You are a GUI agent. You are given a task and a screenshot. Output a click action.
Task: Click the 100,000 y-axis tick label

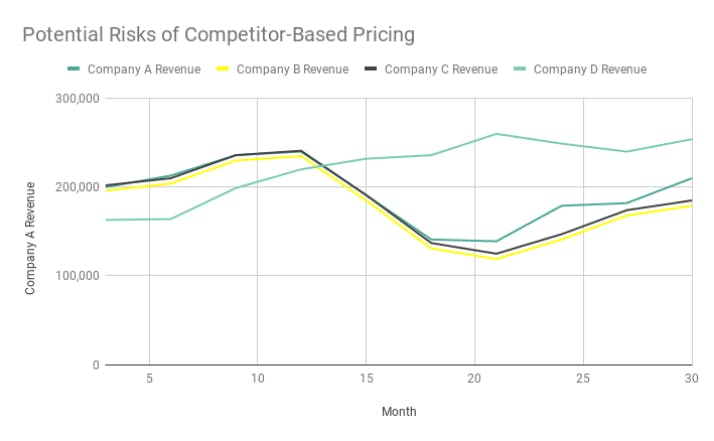tap(75, 276)
